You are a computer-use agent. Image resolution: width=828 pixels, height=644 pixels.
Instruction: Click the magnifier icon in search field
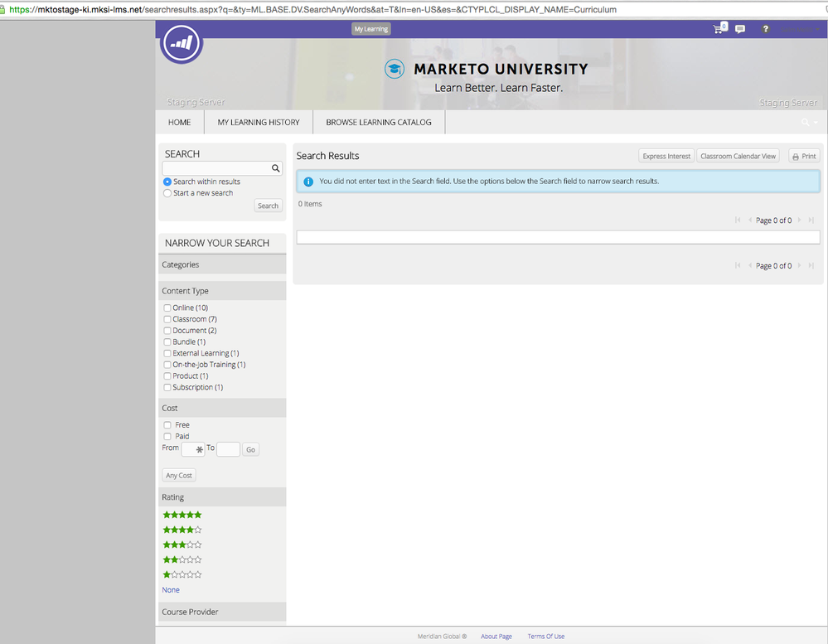[276, 168]
